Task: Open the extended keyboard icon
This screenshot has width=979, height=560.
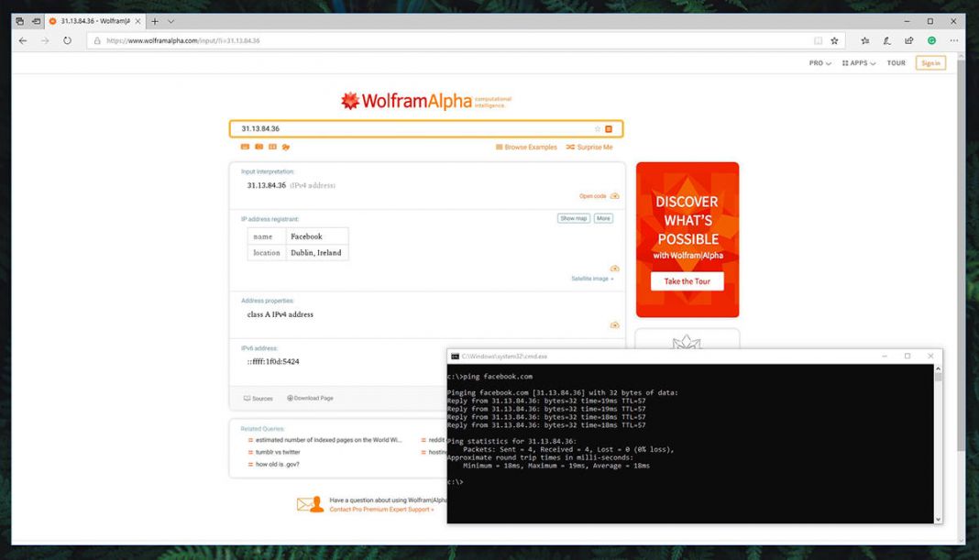Action: point(245,147)
